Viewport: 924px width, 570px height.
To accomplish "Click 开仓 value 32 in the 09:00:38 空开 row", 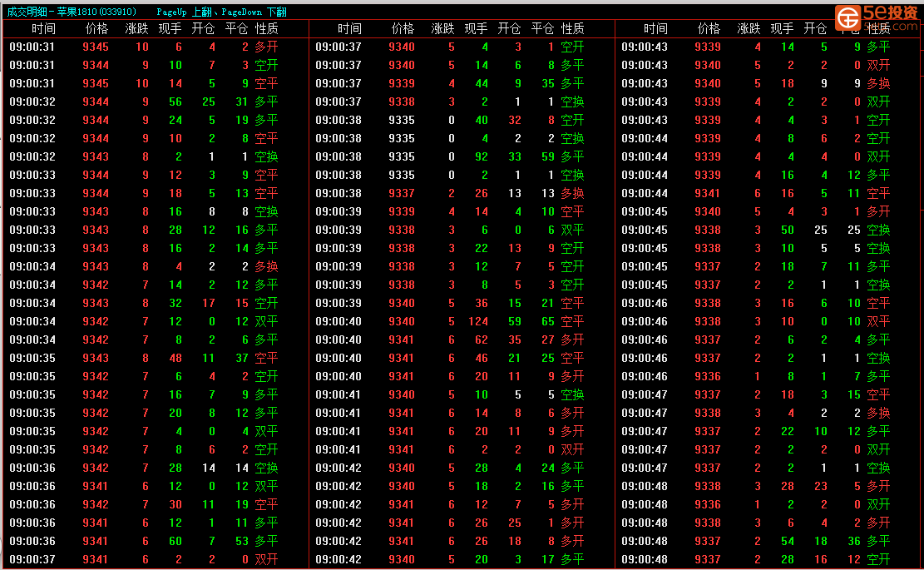I will tap(515, 121).
